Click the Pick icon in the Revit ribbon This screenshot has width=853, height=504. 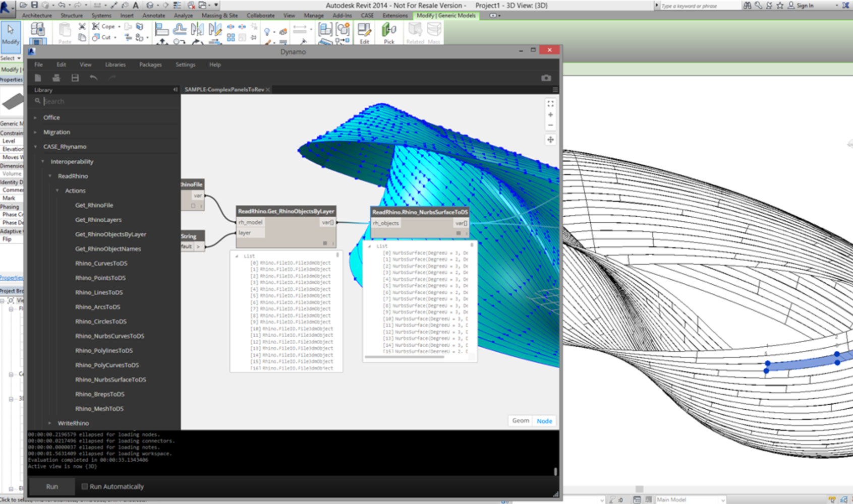[x=388, y=32]
